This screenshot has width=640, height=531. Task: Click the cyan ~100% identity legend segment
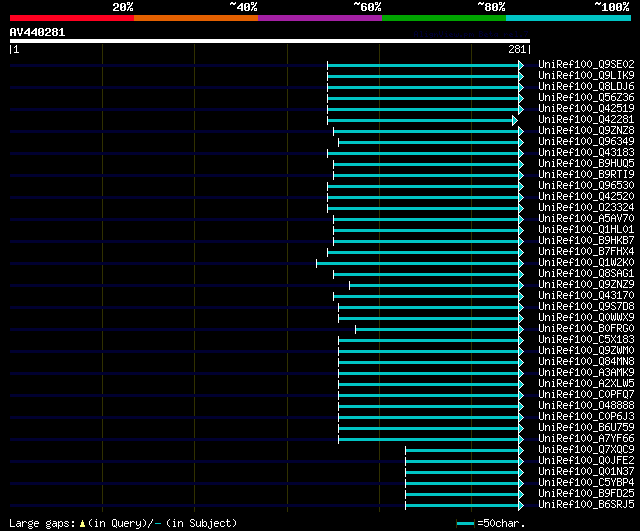[x=569, y=18]
